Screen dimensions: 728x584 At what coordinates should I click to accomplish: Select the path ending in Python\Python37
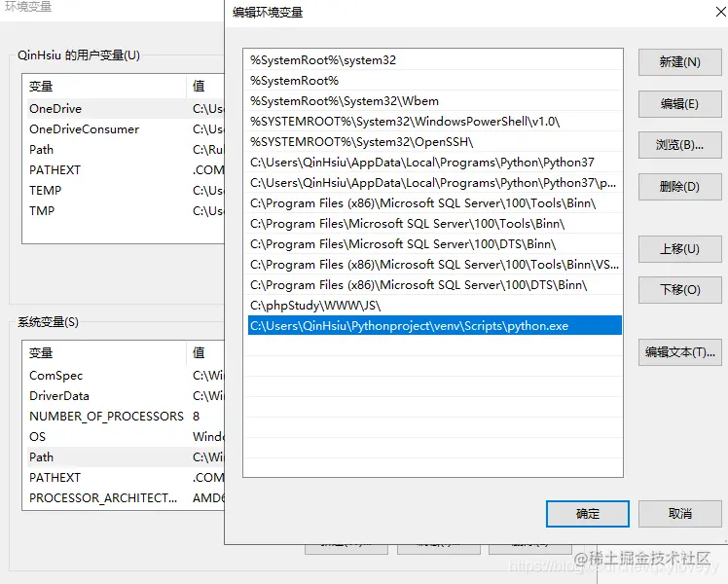(x=435, y=163)
